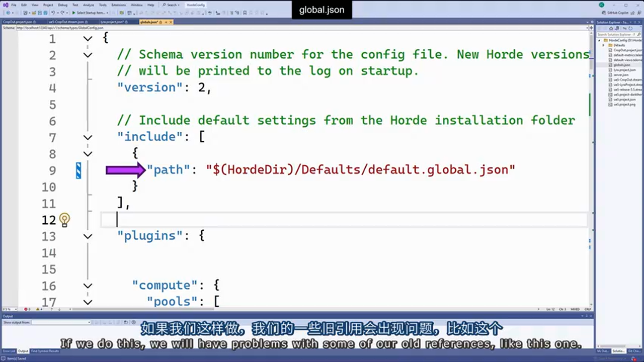
Task: Click the Save All icon on the toolbar
Action: [45, 12]
